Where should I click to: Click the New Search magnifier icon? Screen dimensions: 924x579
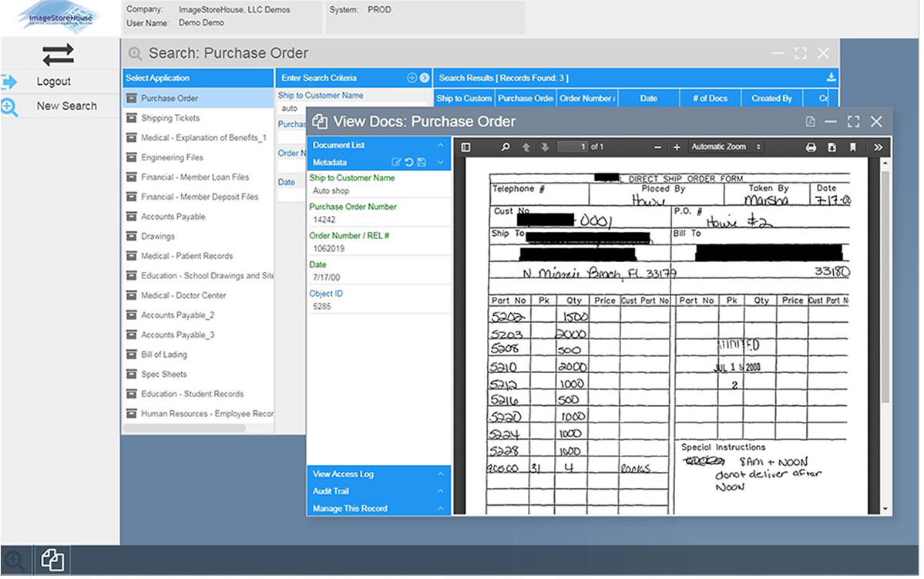pyautogui.click(x=8, y=107)
